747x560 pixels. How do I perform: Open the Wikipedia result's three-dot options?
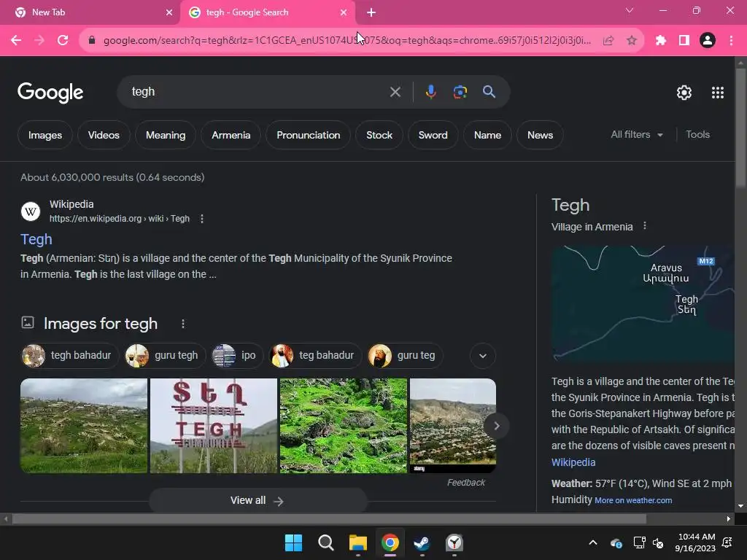coord(202,219)
